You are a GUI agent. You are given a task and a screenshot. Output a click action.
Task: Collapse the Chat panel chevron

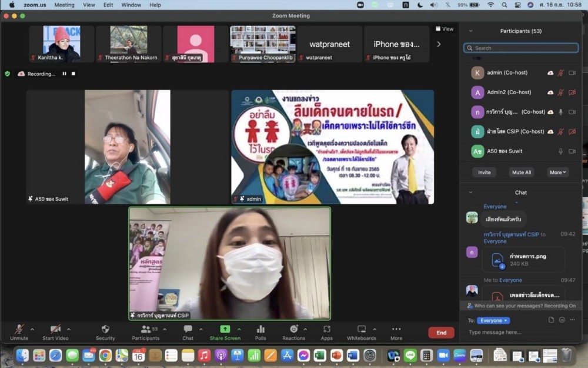point(470,193)
